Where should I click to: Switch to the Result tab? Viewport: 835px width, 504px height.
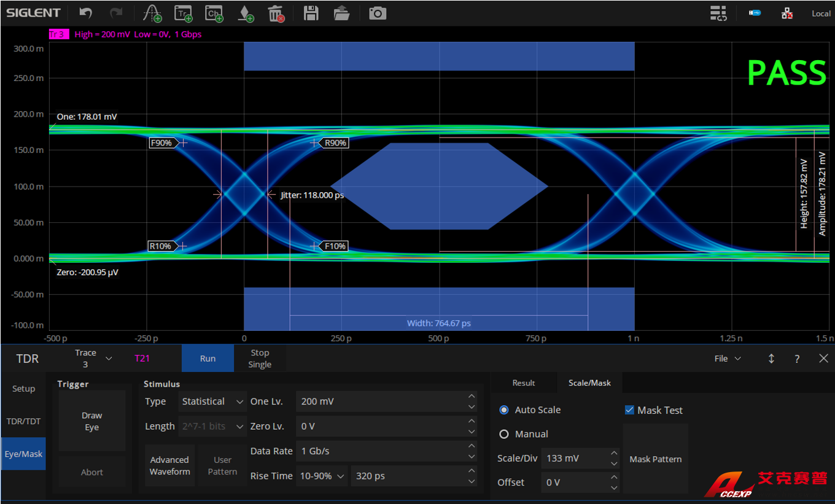tap(524, 383)
